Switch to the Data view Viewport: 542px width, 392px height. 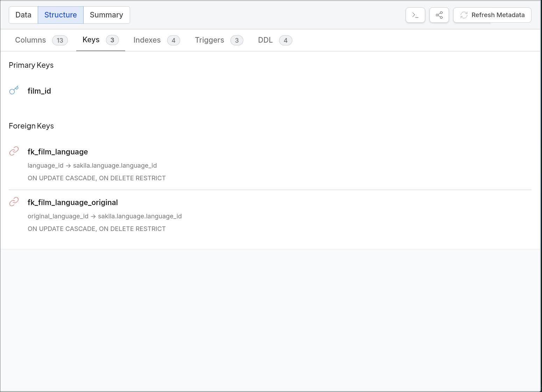[23, 15]
